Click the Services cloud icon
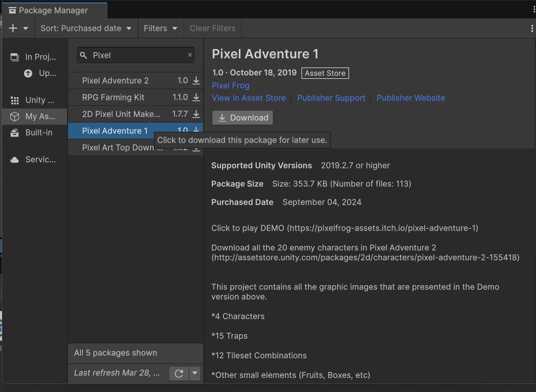 (x=15, y=160)
